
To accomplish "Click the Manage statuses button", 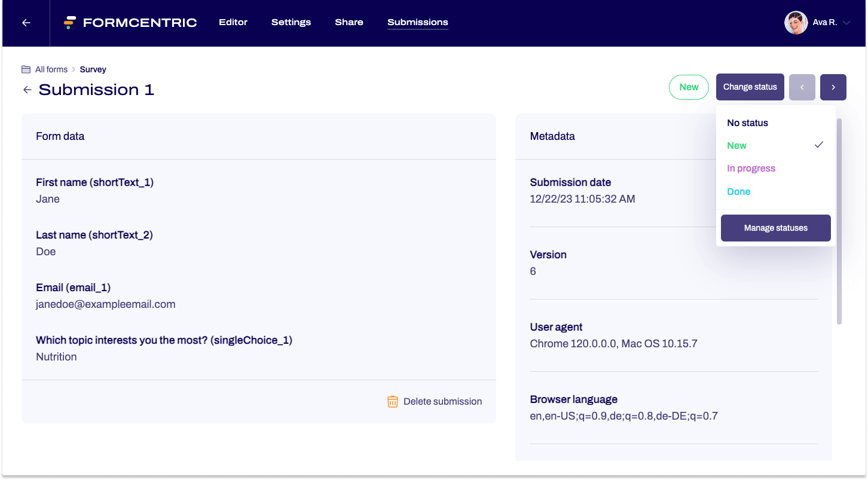I will pyautogui.click(x=775, y=228).
